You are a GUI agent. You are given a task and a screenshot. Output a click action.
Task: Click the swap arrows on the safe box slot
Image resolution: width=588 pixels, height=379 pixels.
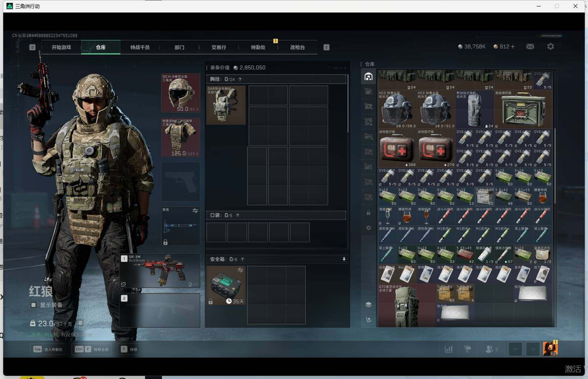pyautogui.click(x=240, y=270)
